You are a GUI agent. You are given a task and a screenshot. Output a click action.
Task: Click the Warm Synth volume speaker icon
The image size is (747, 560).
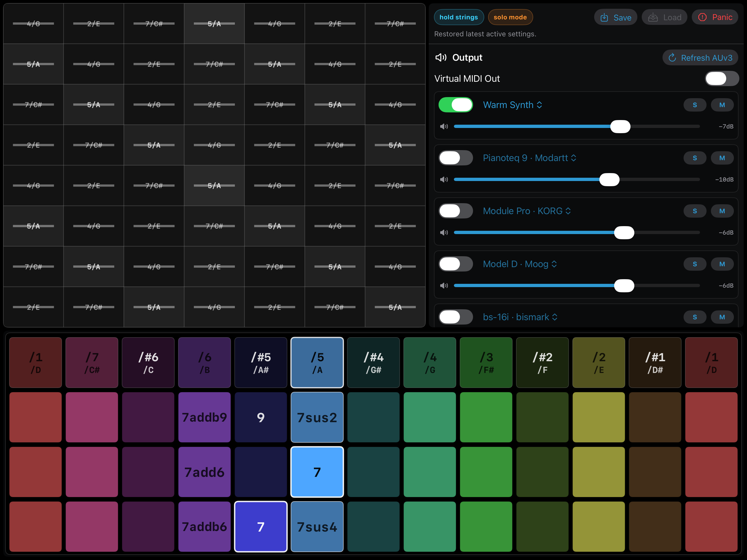point(444,127)
